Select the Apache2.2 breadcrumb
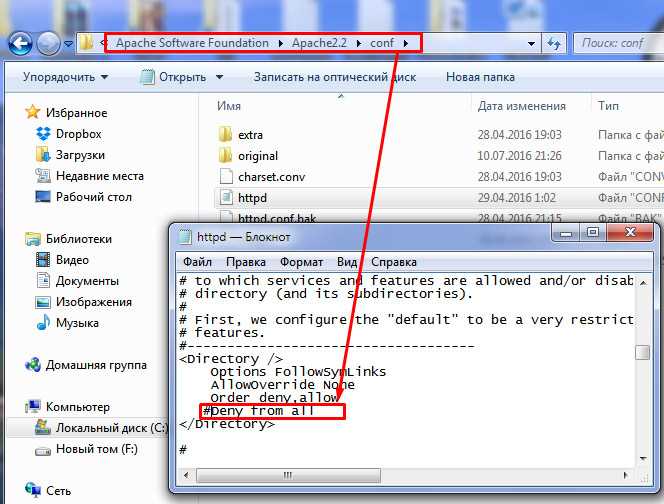664x504 pixels. 319,43
